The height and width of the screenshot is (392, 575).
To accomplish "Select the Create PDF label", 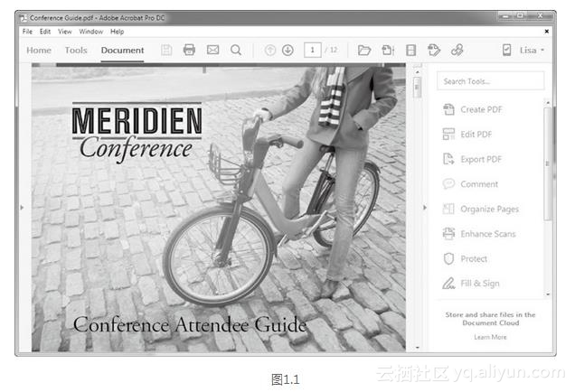I will [x=481, y=109].
